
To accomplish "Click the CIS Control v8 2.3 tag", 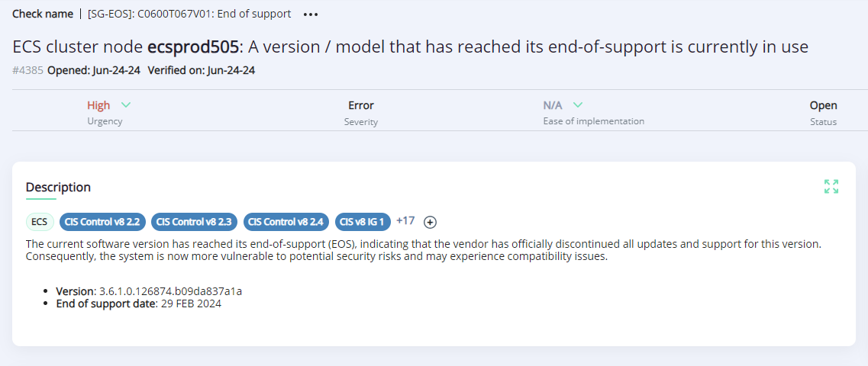I will pos(195,222).
